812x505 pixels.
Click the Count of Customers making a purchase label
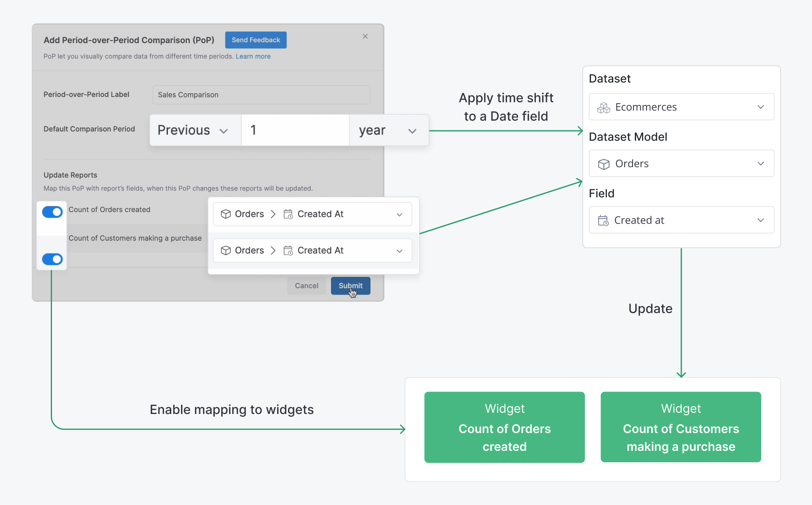coord(135,238)
